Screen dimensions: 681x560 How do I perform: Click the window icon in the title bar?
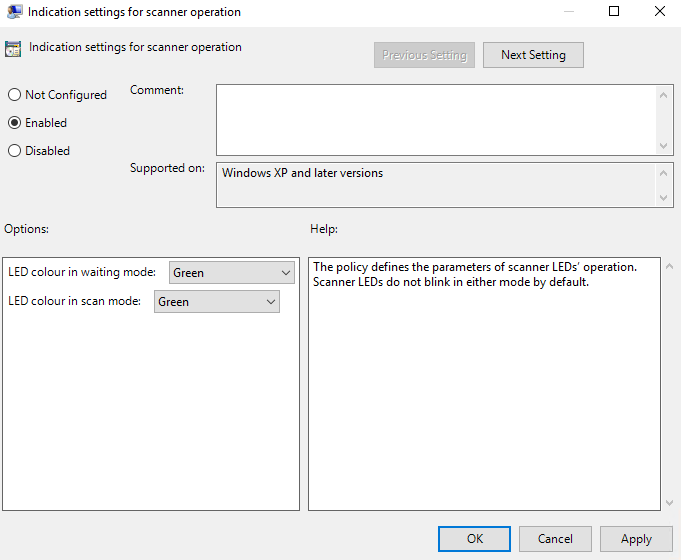13,12
